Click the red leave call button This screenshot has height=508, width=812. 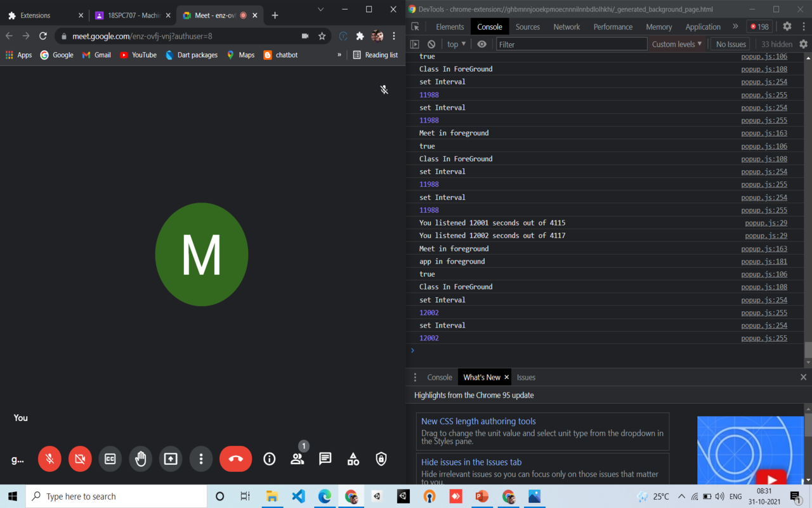[235, 458]
